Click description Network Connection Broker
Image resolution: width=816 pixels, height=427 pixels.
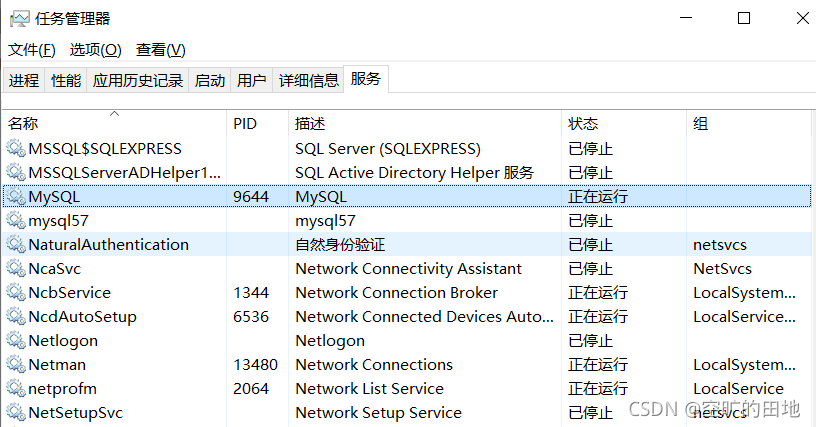[x=397, y=292]
